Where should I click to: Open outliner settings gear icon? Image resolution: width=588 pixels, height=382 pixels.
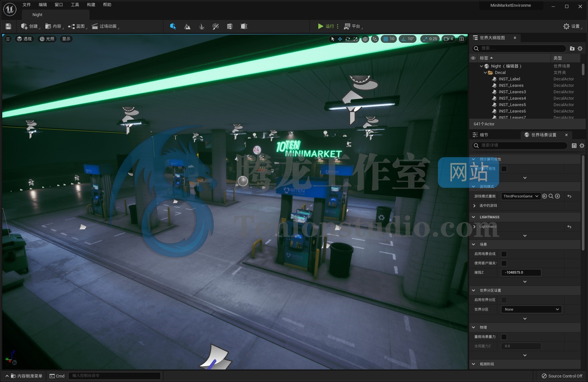[x=580, y=49]
